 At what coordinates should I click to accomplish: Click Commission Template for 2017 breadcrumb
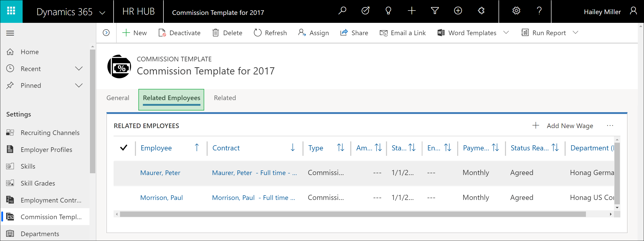(218, 13)
